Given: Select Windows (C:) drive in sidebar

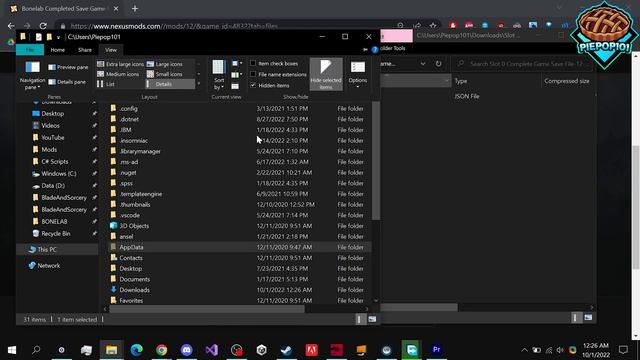Looking at the screenshot, I should pyautogui.click(x=59, y=173).
